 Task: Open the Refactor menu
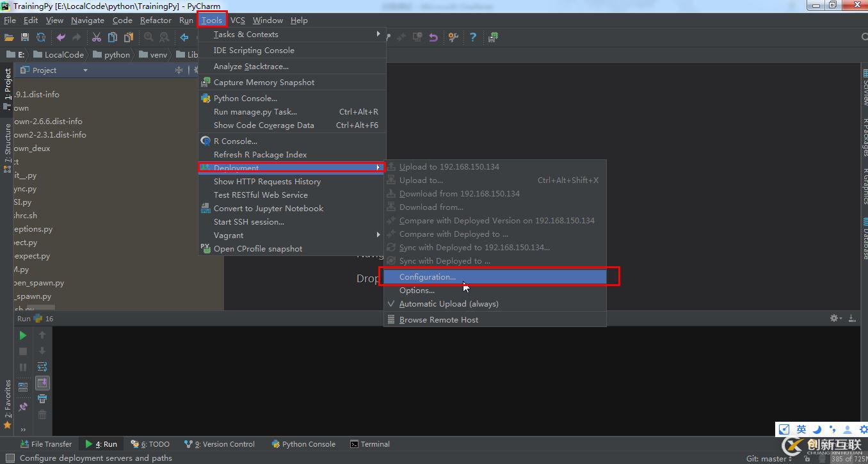tap(156, 20)
